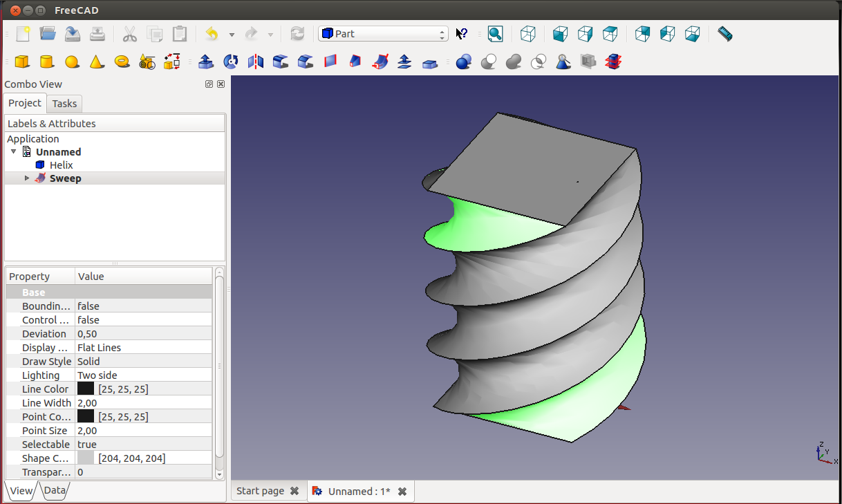Viewport: 842px width, 504px height.
Task: Open the undo history dropdown arrow
Action: [232, 35]
